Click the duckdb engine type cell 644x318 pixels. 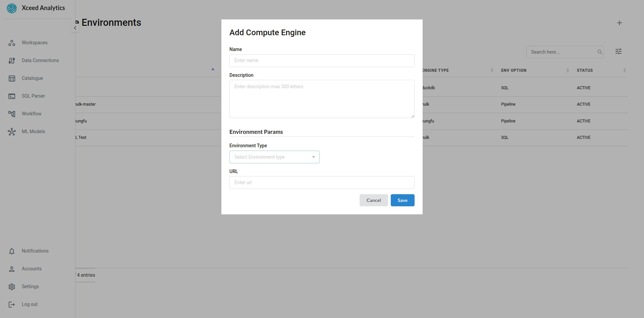point(428,88)
